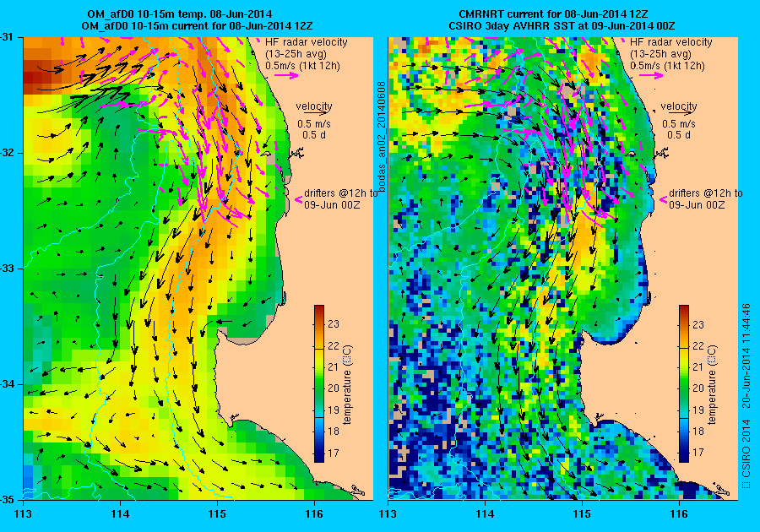Click longitude label 113 under left map

[24, 514]
